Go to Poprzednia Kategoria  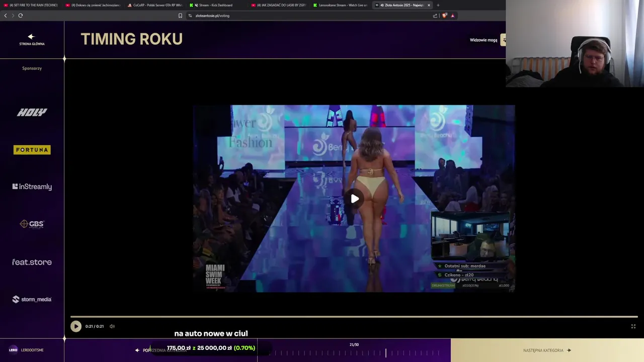click(160, 350)
